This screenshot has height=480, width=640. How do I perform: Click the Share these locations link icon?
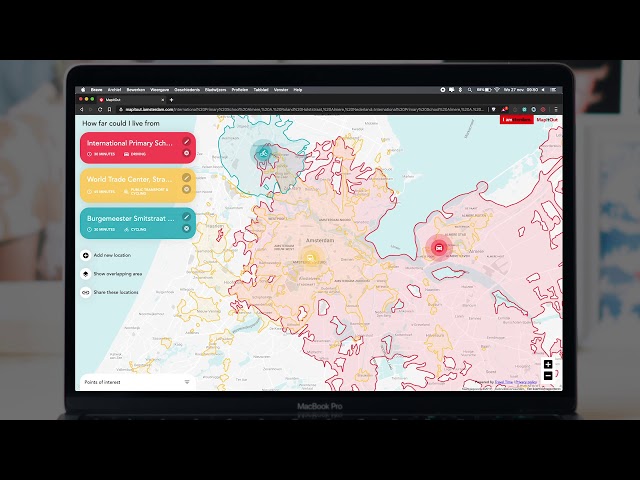tap(86, 292)
